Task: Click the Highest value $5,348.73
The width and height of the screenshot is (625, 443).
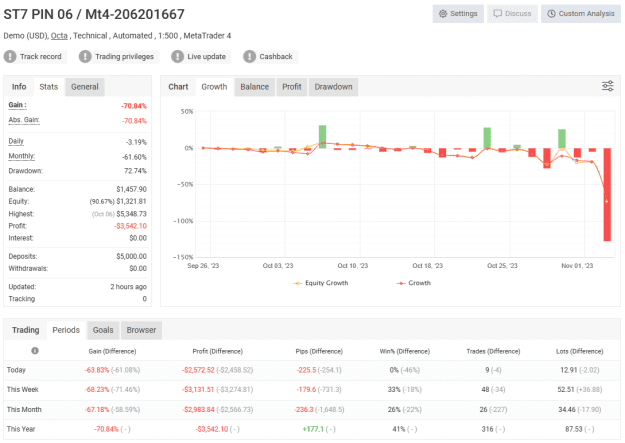Action: click(x=132, y=214)
